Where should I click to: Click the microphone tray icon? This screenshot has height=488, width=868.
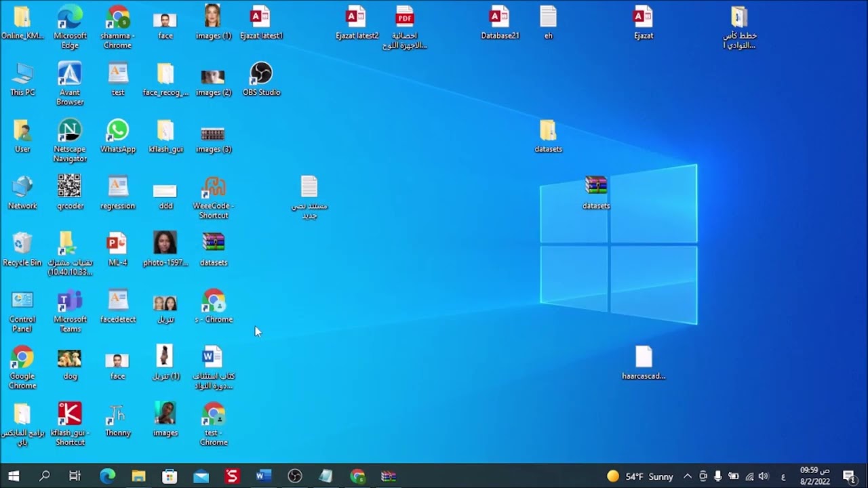pos(718,476)
